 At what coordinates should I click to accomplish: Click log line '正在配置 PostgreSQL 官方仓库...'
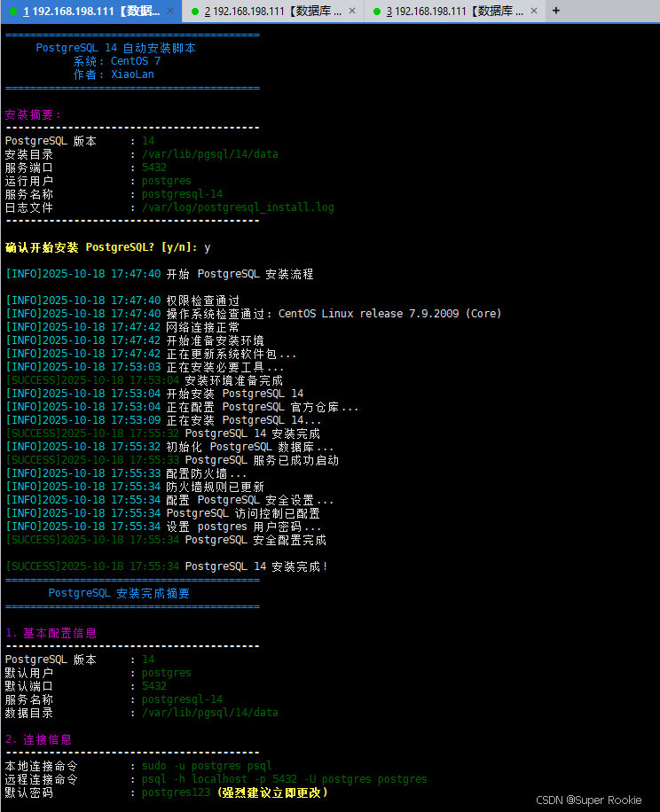click(182, 407)
